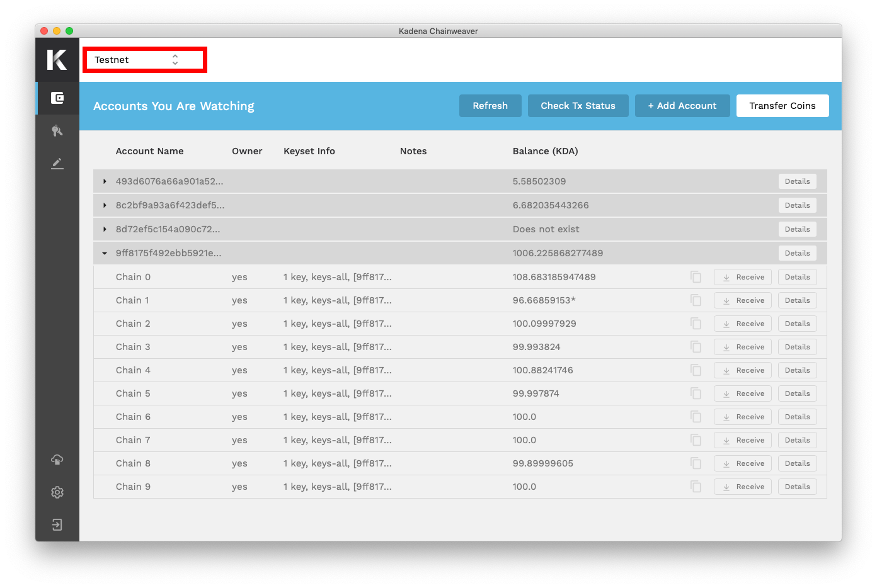Open the Contracts editor pencil icon

pos(57,164)
